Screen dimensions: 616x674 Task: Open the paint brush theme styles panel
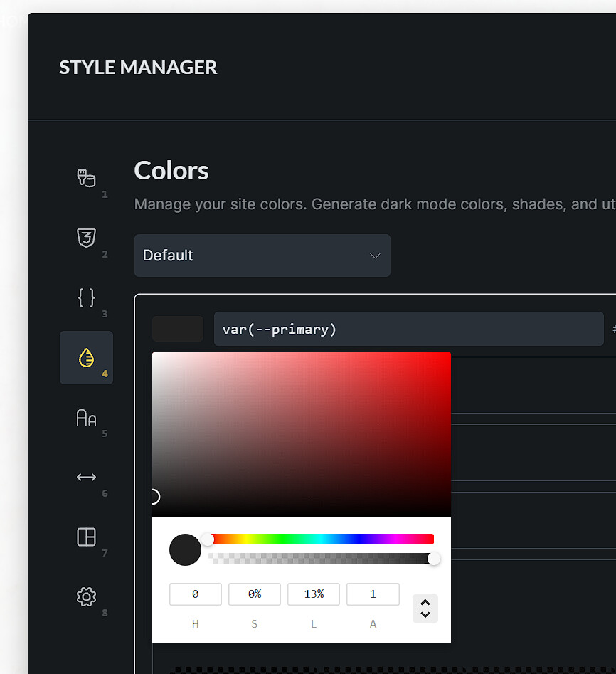click(86, 178)
